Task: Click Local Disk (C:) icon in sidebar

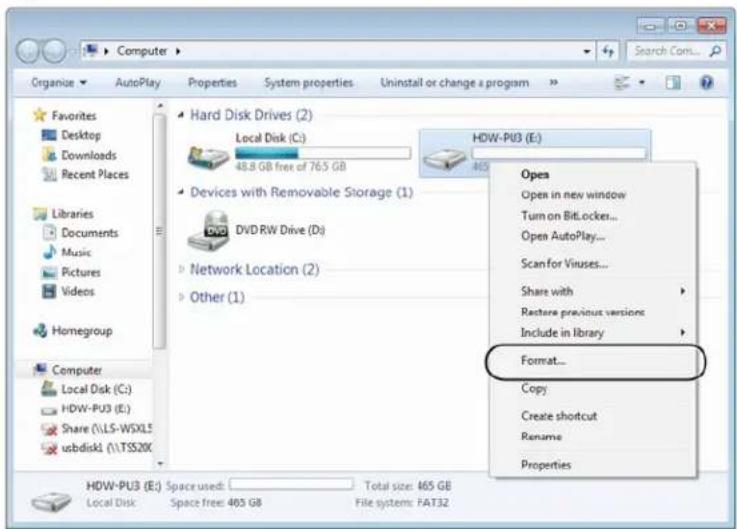Action: [x=49, y=389]
